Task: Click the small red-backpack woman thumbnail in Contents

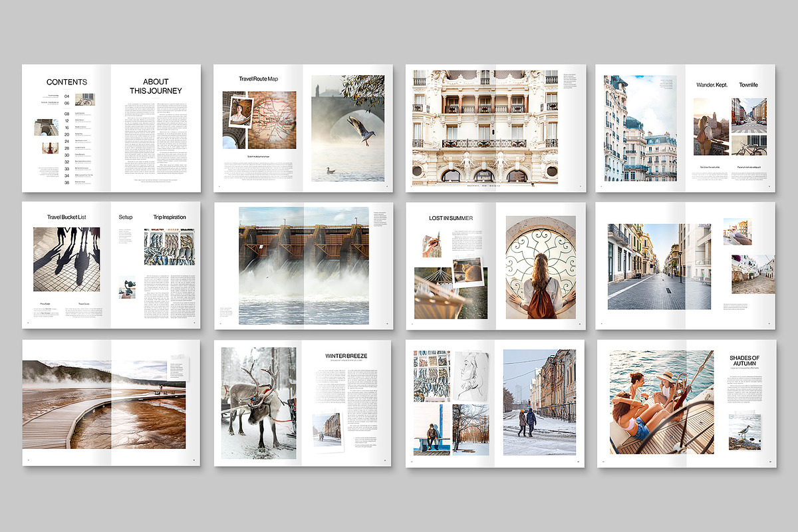Action: (x=50, y=148)
